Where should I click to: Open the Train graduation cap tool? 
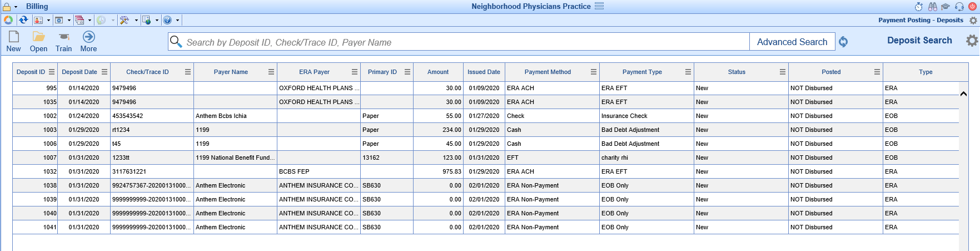(x=64, y=42)
